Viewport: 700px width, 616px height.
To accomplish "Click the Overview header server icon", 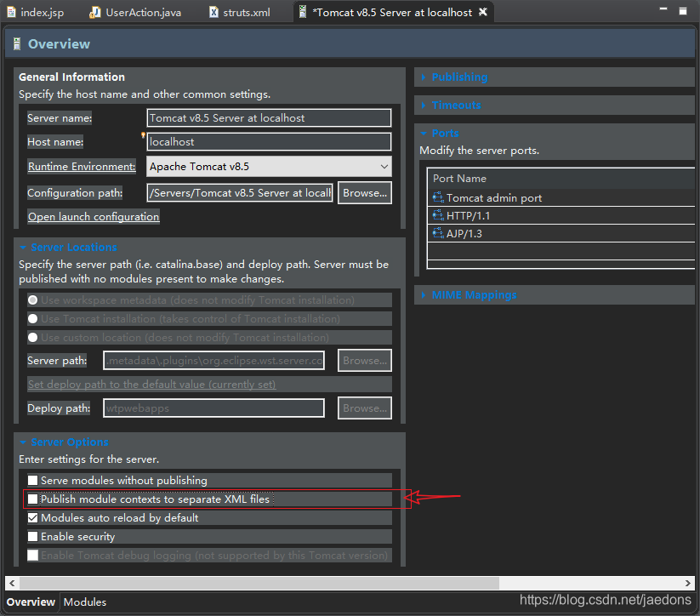I will click(17, 43).
